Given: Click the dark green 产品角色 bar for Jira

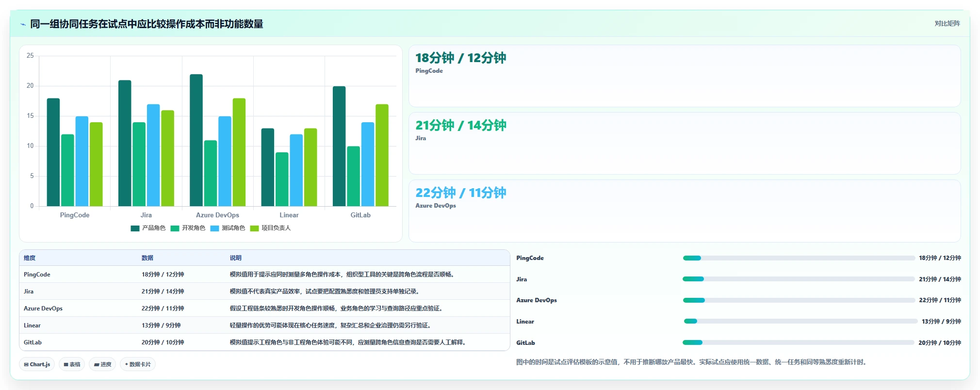Looking at the screenshot, I should click(125, 143).
